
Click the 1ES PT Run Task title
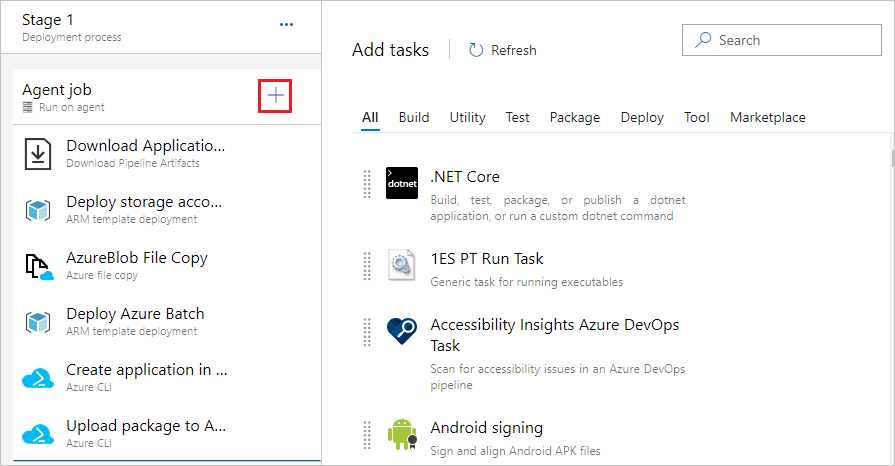point(487,259)
